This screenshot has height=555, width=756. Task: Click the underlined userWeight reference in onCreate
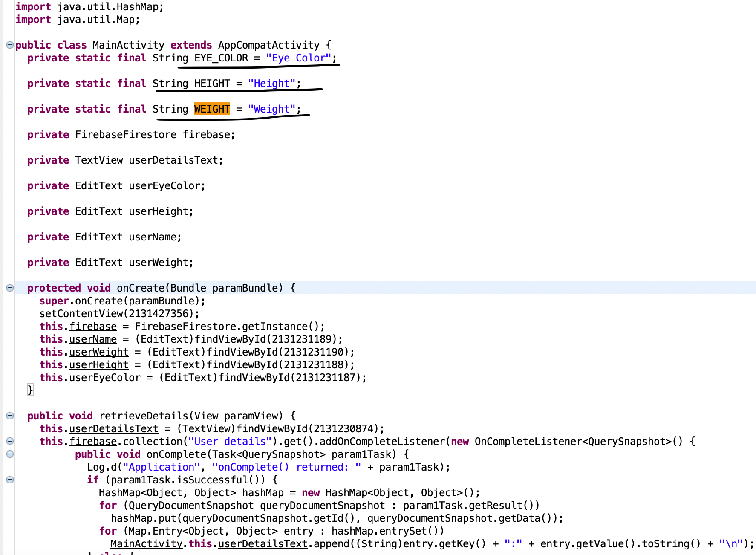tap(99, 352)
